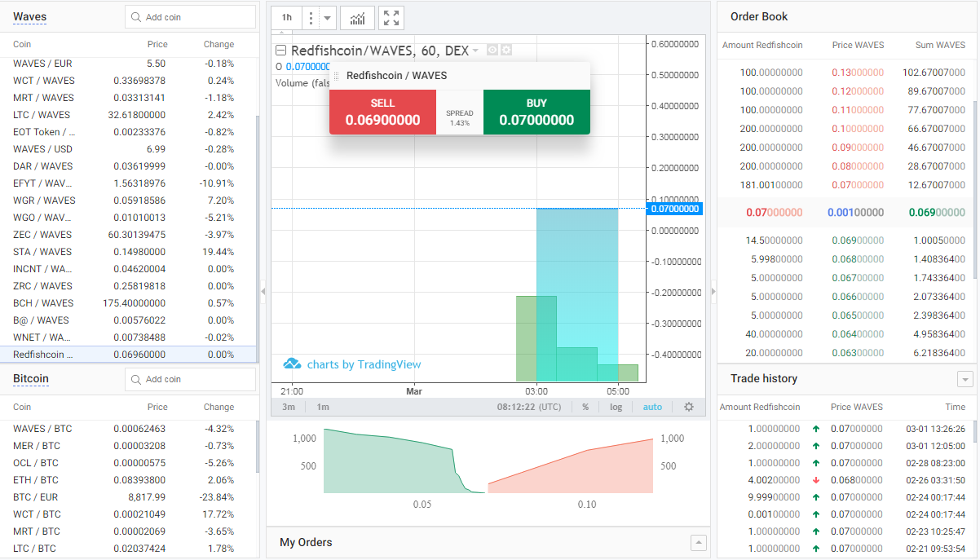980x560 pixels.
Task: Sort Waves list by Price column
Action: 157,44
